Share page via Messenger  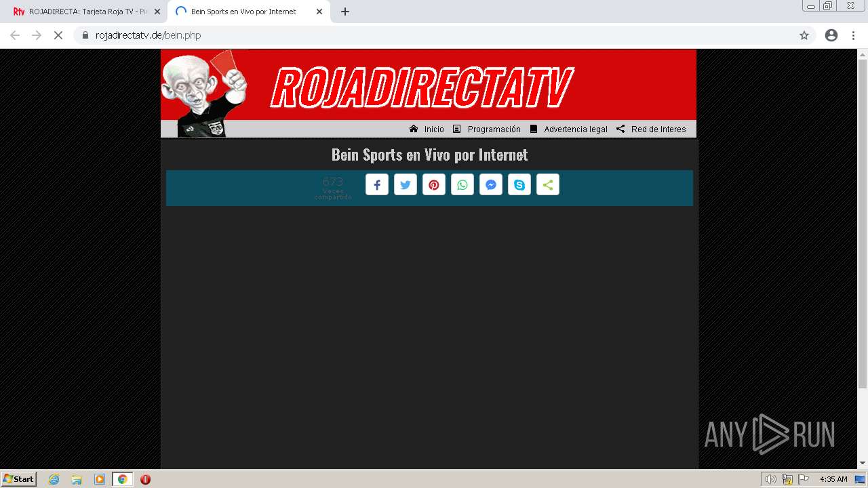[491, 185]
